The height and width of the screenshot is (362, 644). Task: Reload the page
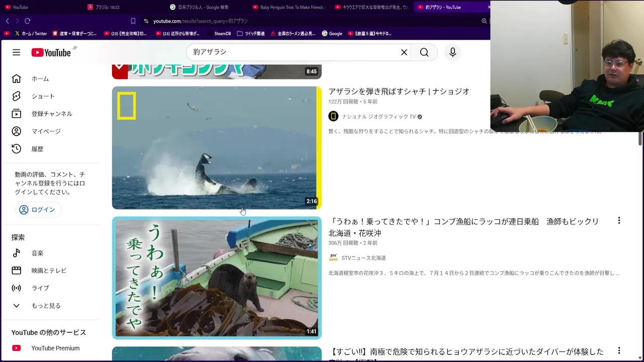pyautogui.click(x=27, y=21)
